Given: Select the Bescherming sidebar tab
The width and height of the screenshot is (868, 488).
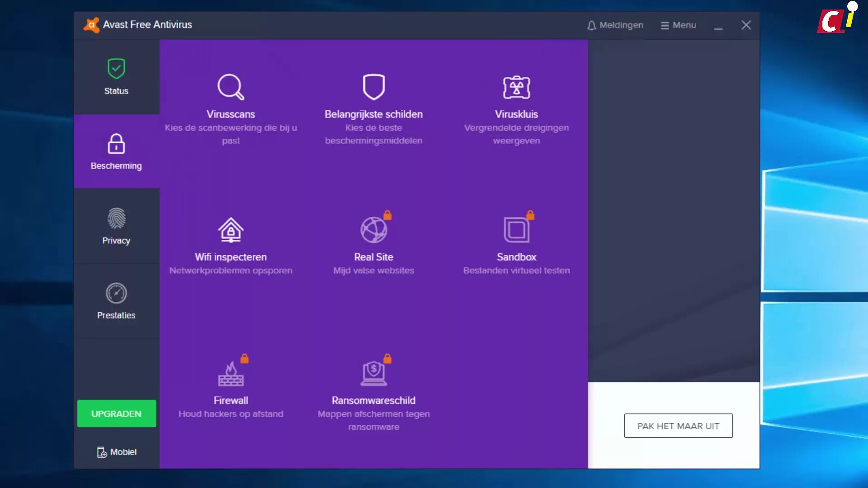Looking at the screenshot, I should [x=116, y=152].
